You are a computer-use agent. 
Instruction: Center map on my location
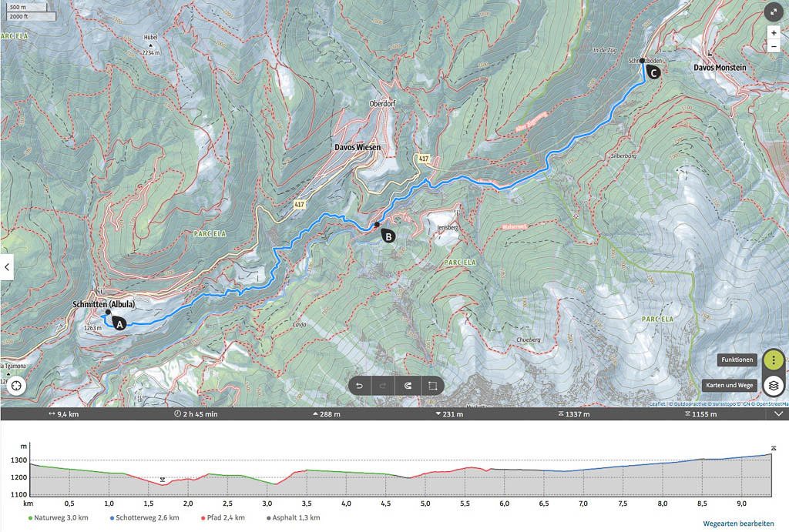pos(15,387)
